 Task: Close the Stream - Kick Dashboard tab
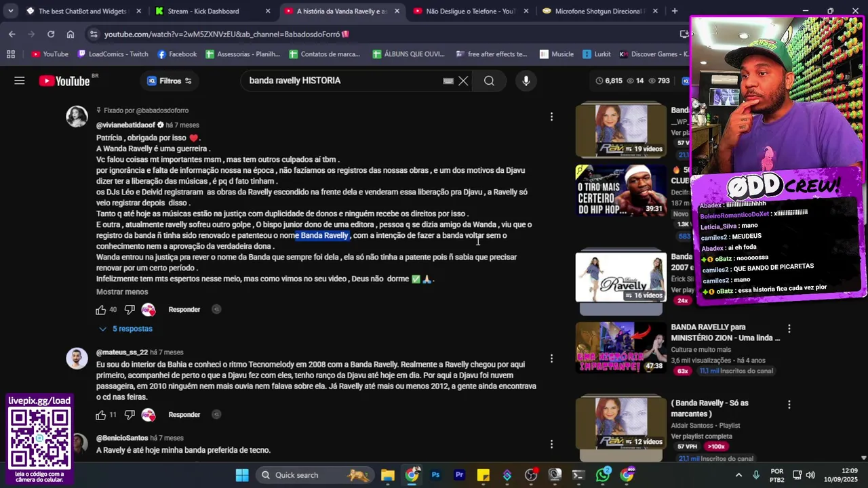click(267, 11)
